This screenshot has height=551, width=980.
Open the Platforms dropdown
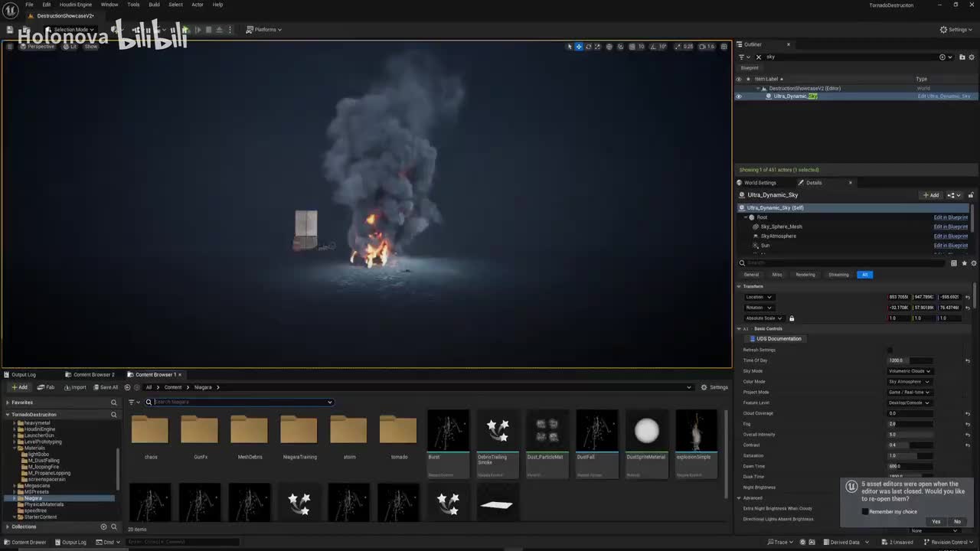tap(264, 30)
